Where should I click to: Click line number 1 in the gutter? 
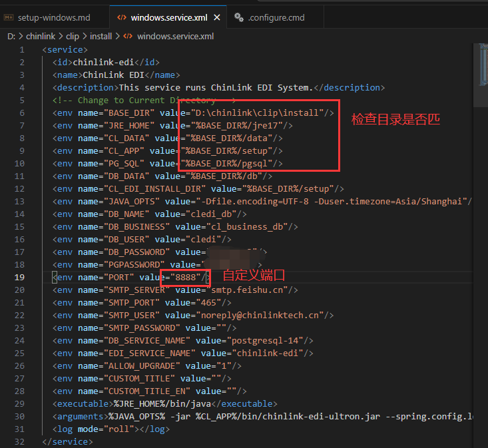coord(22,49)
